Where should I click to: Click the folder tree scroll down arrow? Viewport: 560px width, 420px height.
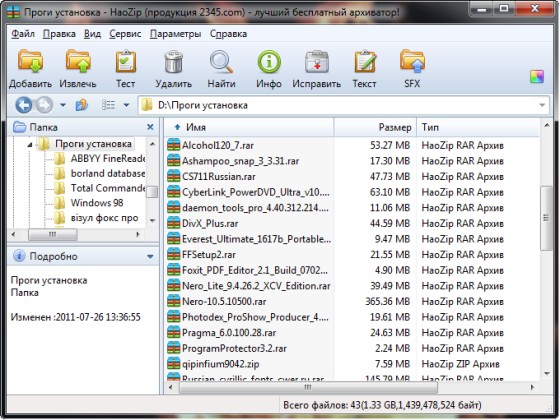152,221
